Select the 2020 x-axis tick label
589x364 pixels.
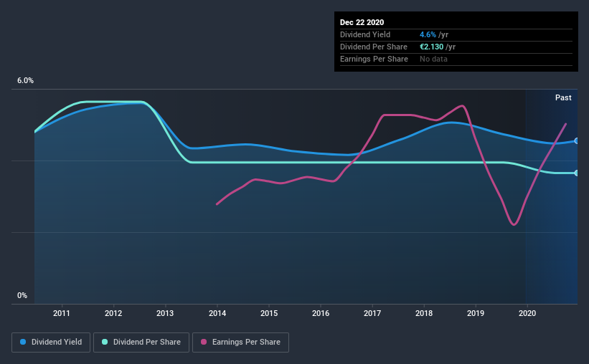point(527,313)
